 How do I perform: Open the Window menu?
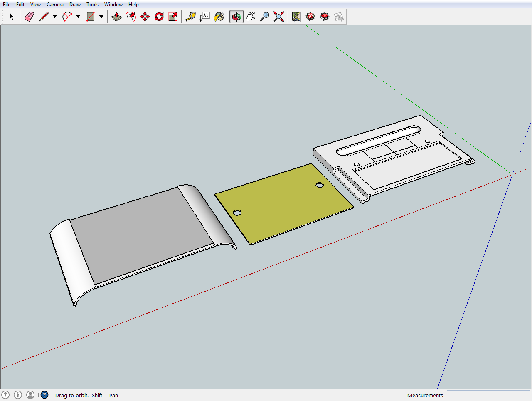pyautogui.click(x=113, y=5)
